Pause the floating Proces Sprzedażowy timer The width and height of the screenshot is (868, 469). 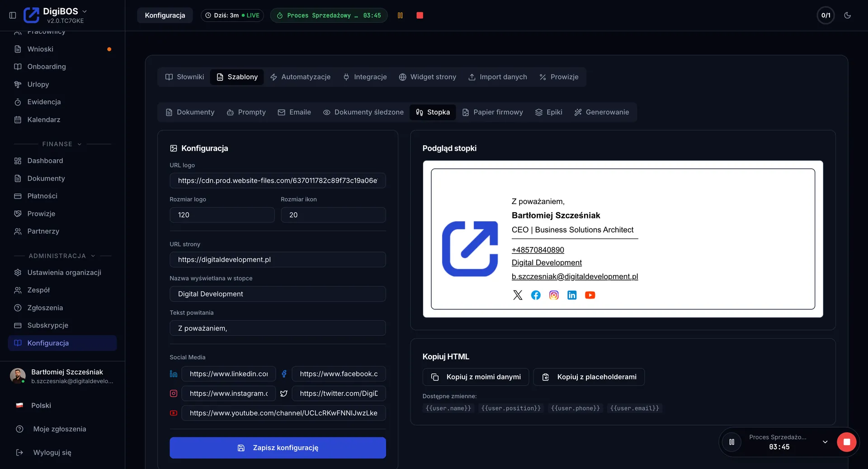[731, 442]
